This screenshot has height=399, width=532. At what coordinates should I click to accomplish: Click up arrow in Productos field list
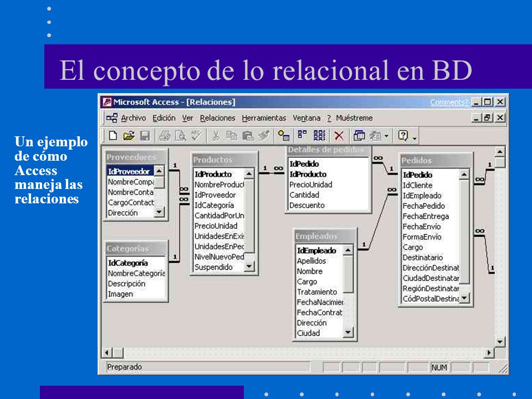(249, 174)
